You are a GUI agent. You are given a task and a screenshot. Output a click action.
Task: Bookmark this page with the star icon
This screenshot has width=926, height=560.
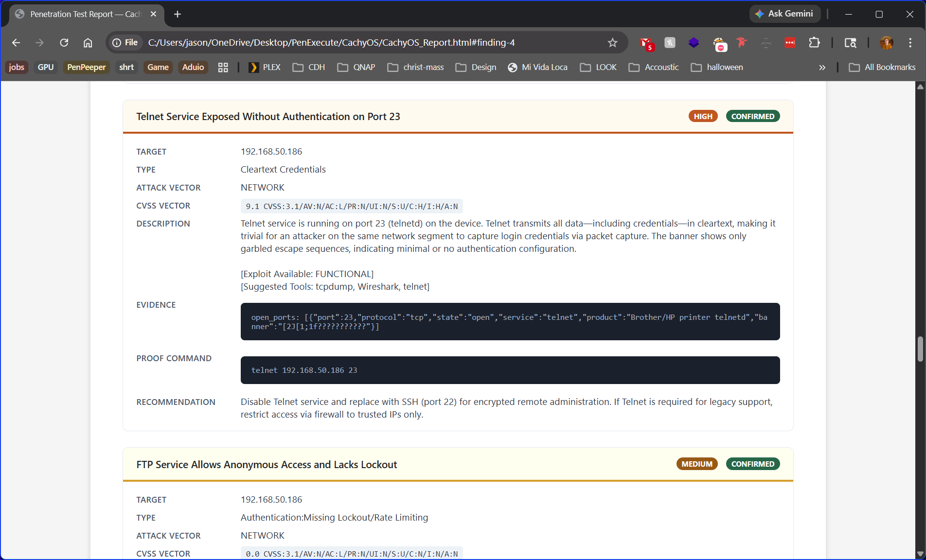click(612, 43)
